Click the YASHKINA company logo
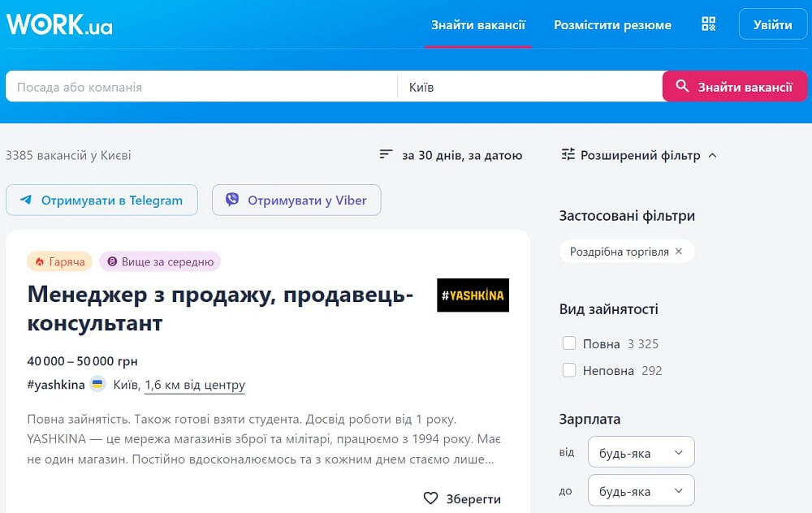Viewport: 812px width, 513px height. pyautogui.click(x=473, y=295)
